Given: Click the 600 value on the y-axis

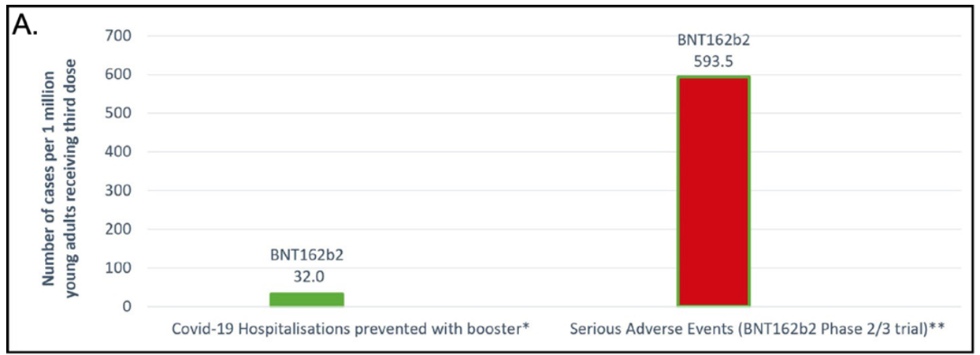Looking at the screenshot, I should click(117, 75).
